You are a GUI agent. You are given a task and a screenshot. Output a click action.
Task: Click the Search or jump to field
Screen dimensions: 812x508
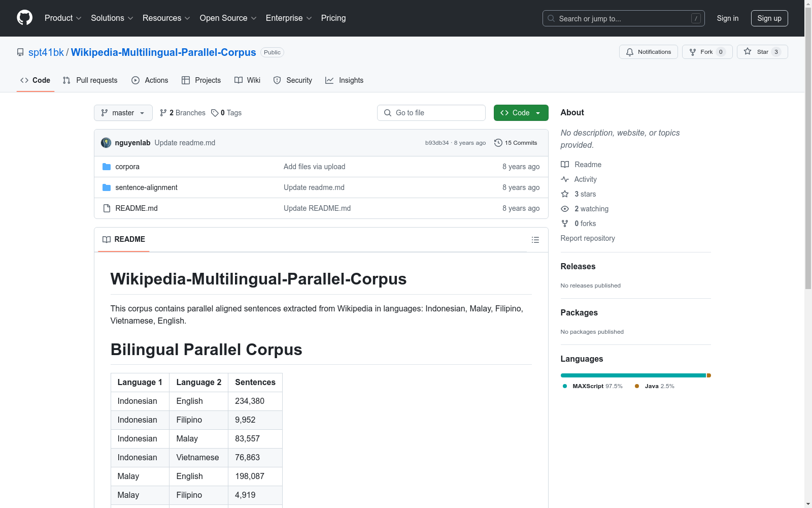624,18
